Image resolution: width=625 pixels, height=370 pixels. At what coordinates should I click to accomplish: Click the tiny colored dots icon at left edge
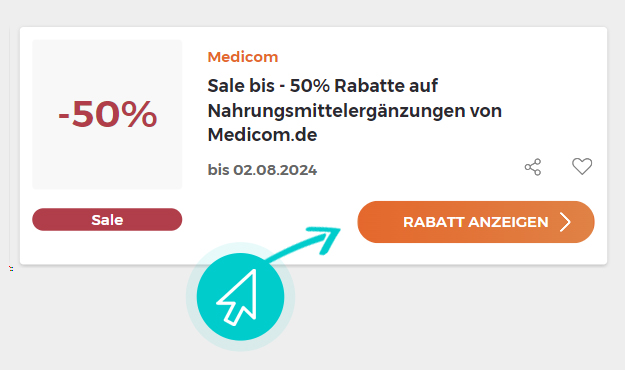11,269
